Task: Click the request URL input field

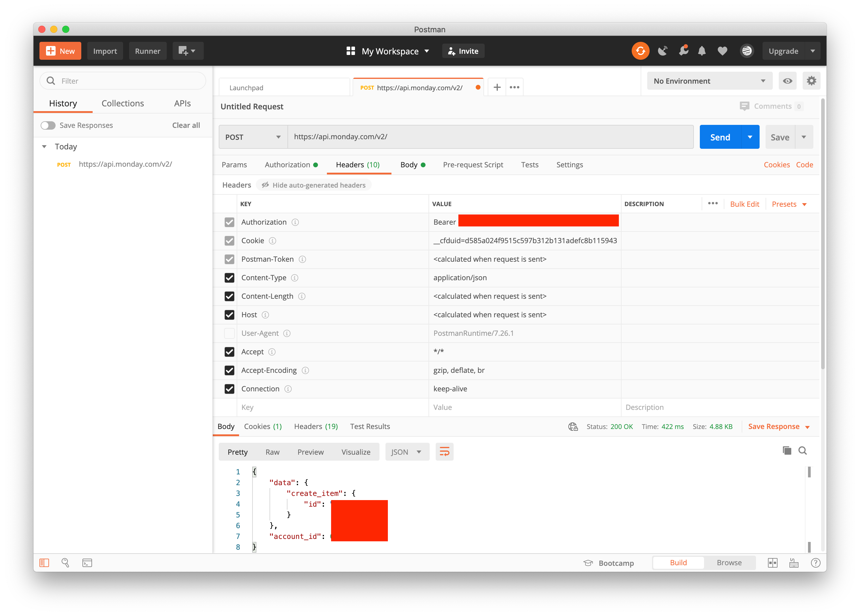Action: pyautogui.click(x=490, y=137)
